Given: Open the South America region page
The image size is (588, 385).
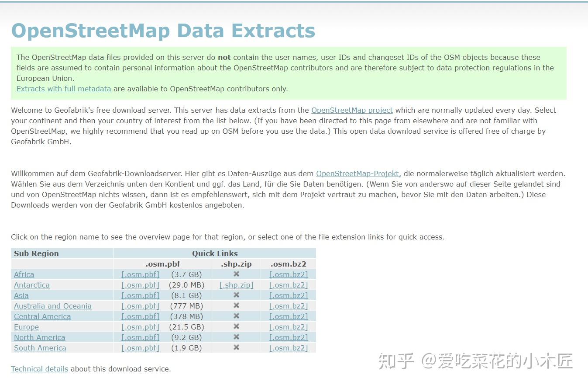Looking at the screenshot, I should [x=40, y=348].
